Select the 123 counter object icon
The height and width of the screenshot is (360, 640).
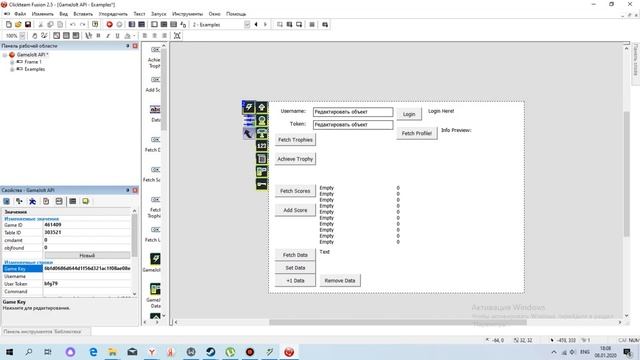coord(262,146)
